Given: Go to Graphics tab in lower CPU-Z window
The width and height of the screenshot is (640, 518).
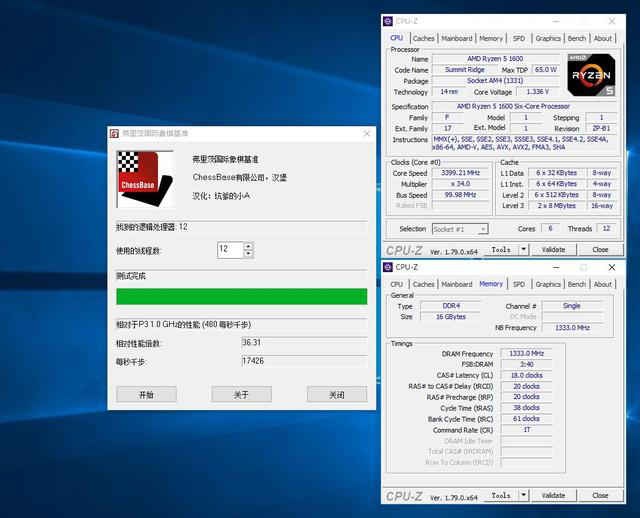Looking at the screenshot, I should [x=548, y=284].
